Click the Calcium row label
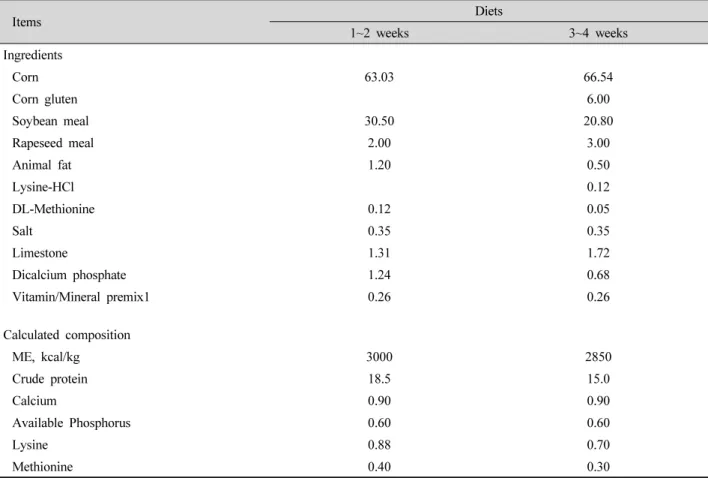708x478 pixels. [x=34, y=401]
